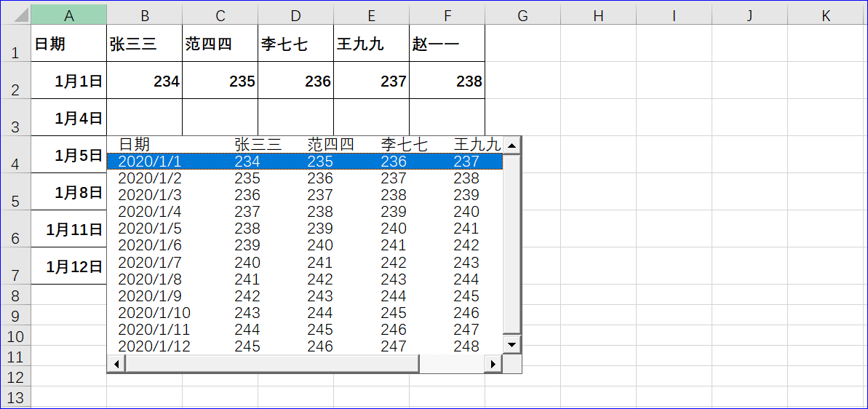
Task: Select list row 2020/1/11
Action: pyautogui.click(x=305, y=330)
